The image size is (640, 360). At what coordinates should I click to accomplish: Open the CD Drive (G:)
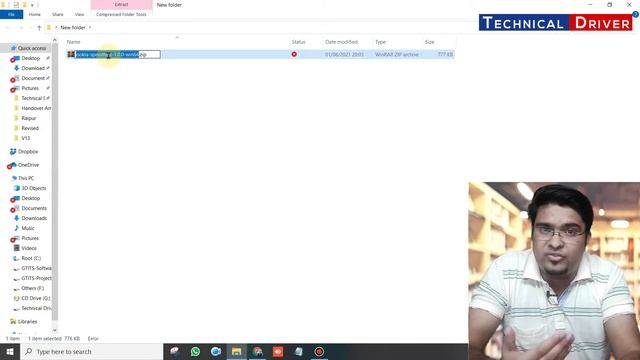point(36,298)
